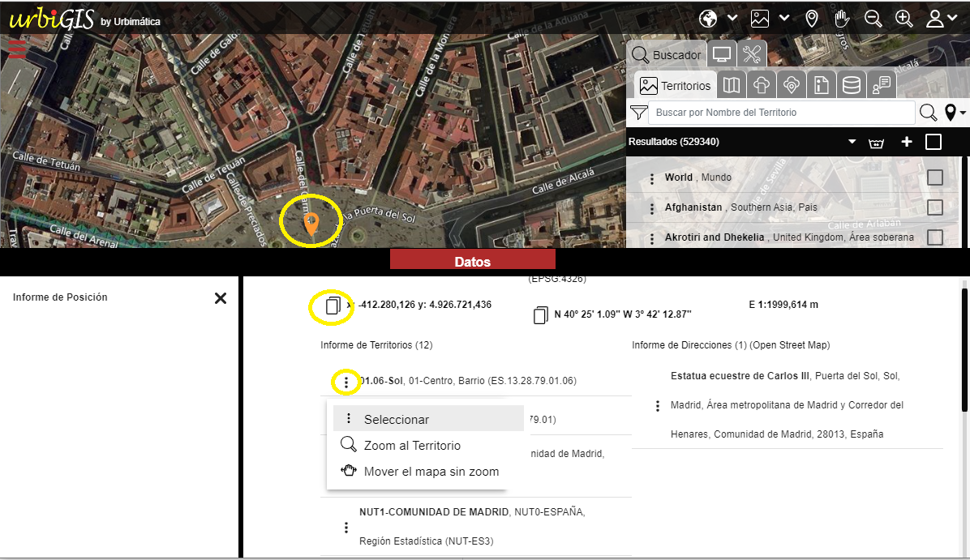Zoom in using the plus magnifier
The width and height of the screenshot is (970, 560).
903,19
